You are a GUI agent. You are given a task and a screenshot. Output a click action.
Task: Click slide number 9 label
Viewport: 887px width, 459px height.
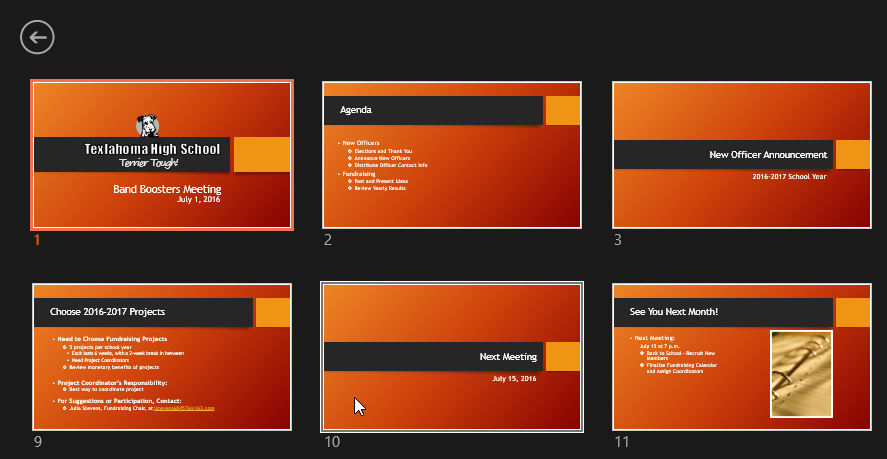coord(37,441)
